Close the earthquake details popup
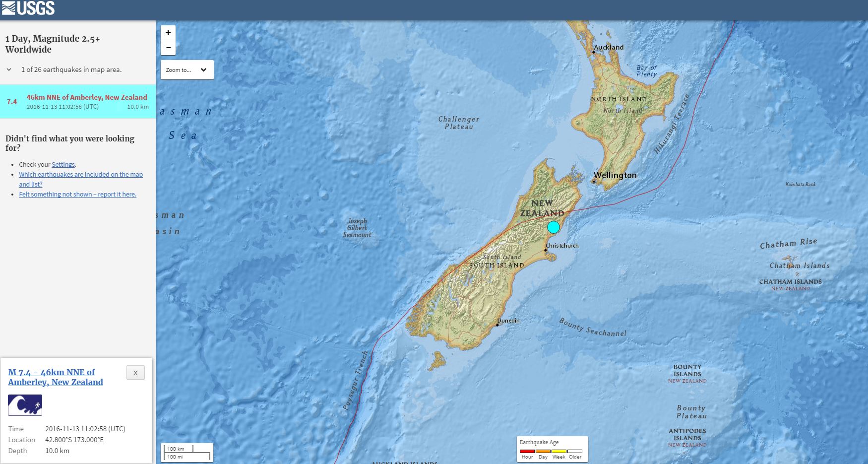This screenshot has height=464, width=868. click(x=135, y=373)
